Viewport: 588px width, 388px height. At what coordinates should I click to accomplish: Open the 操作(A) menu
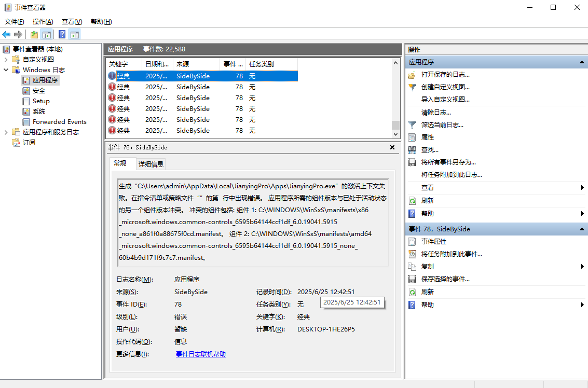click(x=43, y=22)
